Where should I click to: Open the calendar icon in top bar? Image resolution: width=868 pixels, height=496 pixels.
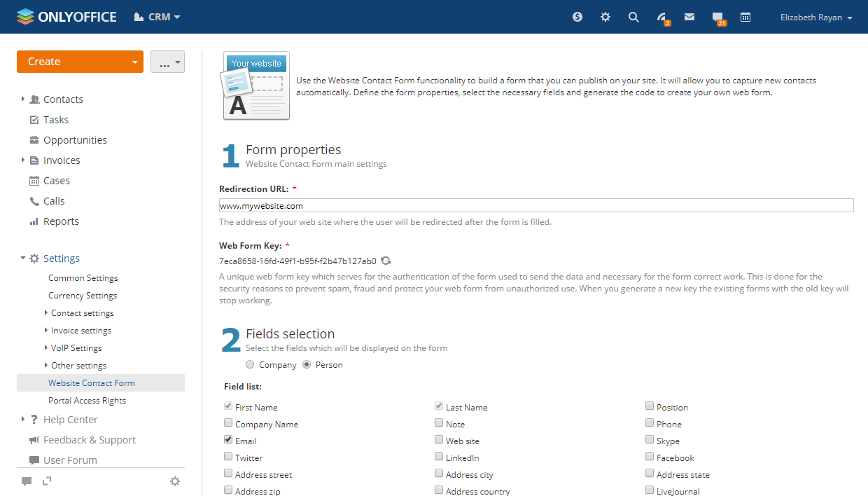pyautogui.click(x=745, y=17)
